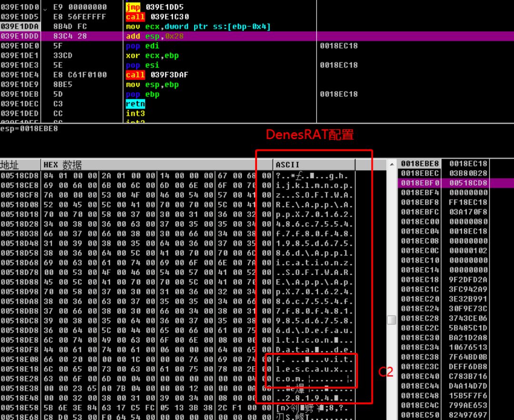Click the mov ecx,dword ptr ss:[ebp-0x4] instruction
This screenshot has width=514, height=420.
(x=198, y=27)
